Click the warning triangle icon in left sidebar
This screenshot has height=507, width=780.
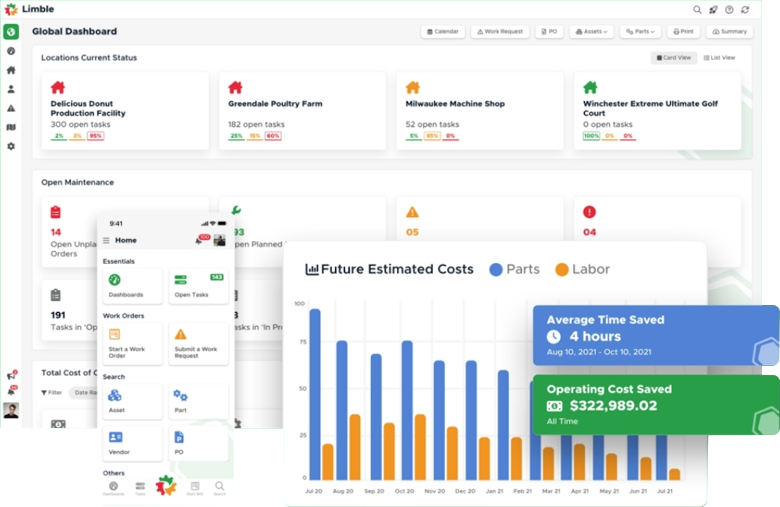click(11, 108)
